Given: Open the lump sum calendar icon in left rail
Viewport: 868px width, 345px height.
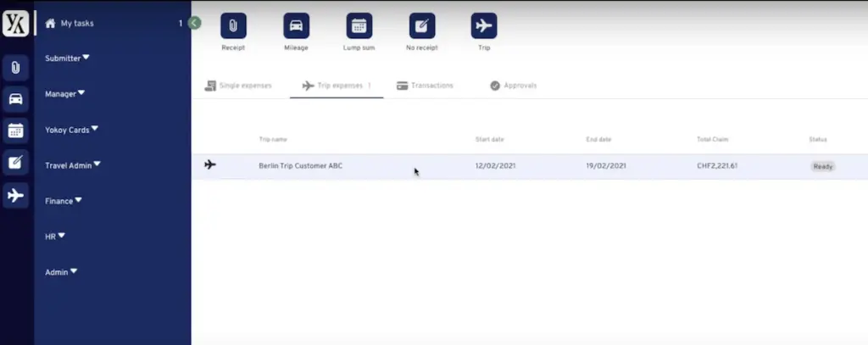Looking at the screenshot, I should [15, 131].
